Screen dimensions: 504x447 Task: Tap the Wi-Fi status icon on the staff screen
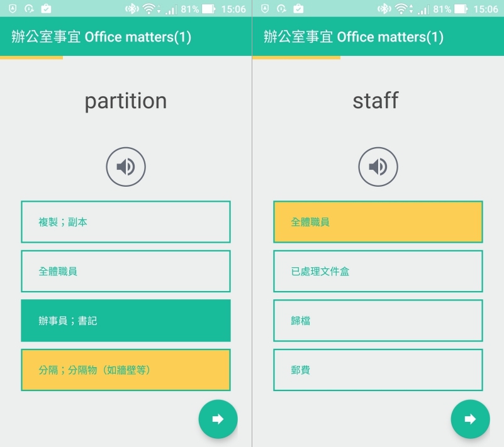[402, 9]
